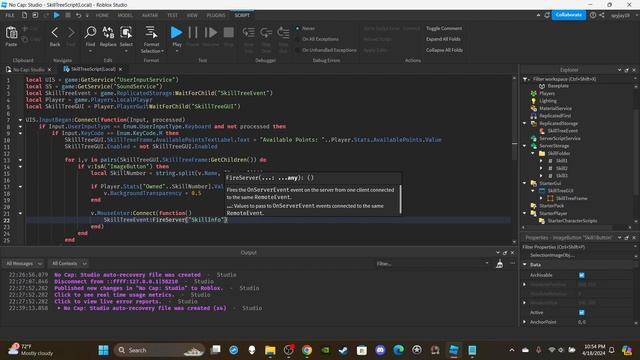
Task: Click the Stop square button in Test group
Action: tap(229, 32)
